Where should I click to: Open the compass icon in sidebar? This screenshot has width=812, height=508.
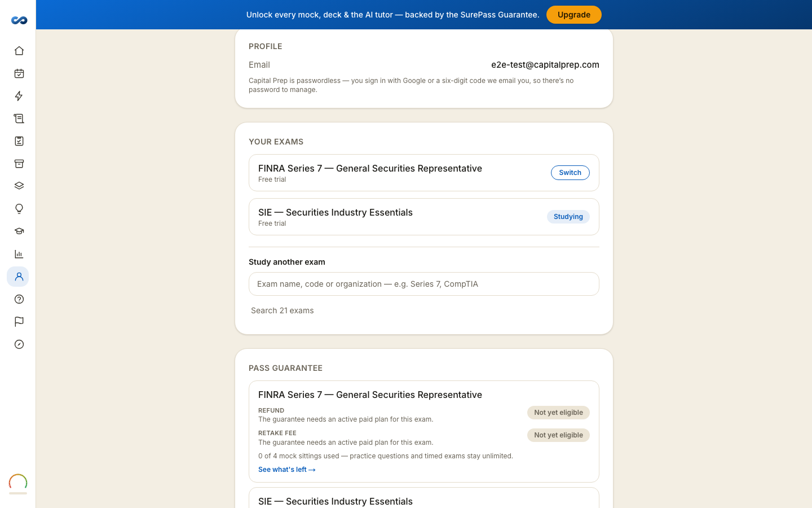pyautogui.click(x=19, y=344)
